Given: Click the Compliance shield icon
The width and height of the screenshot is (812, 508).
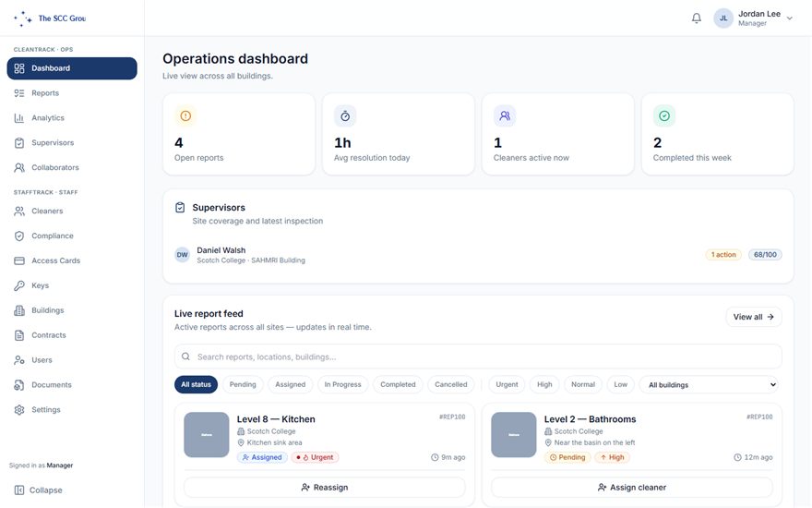Looking at the screenshot, I should point(19,236).
